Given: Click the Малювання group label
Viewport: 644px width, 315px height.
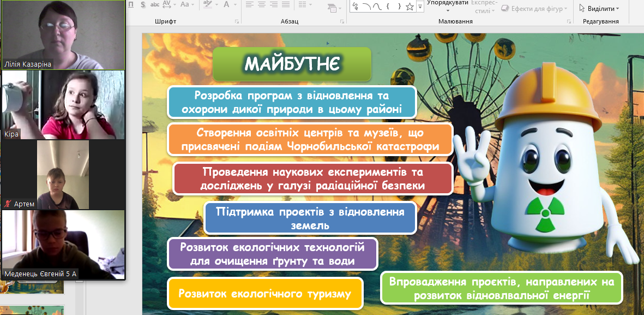Looking at the screenshot, I should coord(455,21).
